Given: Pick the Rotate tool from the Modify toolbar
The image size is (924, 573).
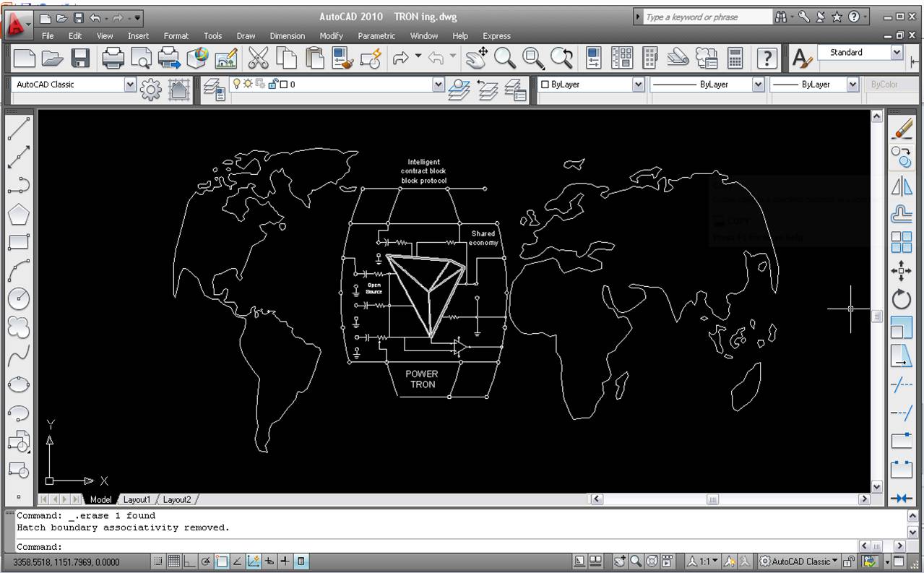Looking at the screenshot, I should coord(901,299).
